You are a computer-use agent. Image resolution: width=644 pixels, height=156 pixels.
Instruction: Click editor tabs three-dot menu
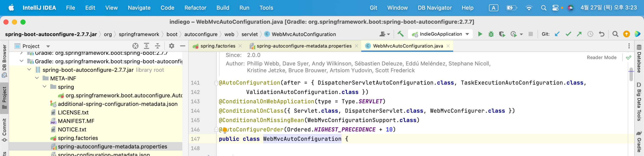[629, 46]
